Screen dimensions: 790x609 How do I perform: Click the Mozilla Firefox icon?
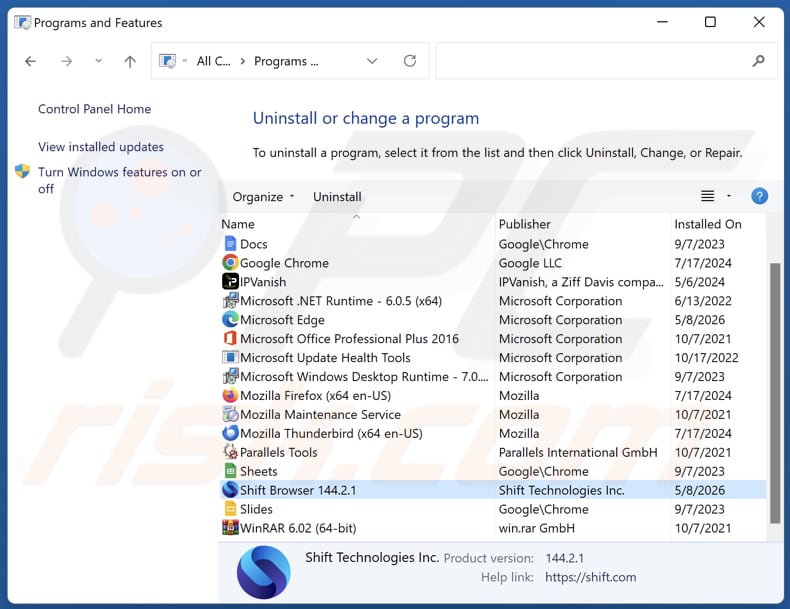click(230, 395)
